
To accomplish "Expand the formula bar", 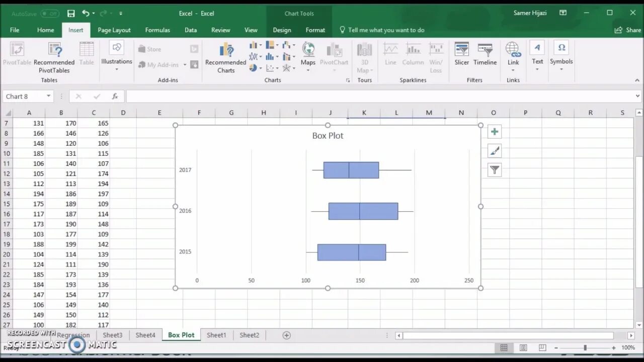I will [638, 96].
